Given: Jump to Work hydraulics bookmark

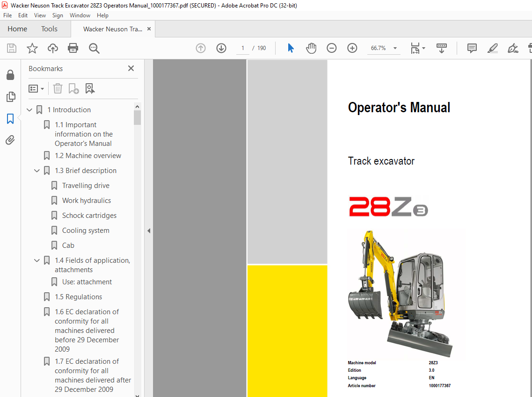Looking at the screenshot, I should tap(86, 200).
